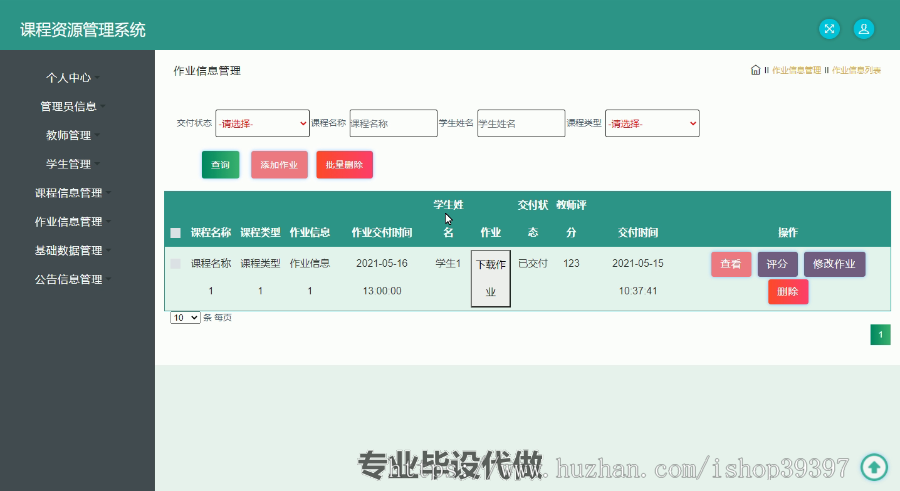The height and width of the screenshot is (491, 900).
Task: Expand 个人中心 in the sidebar
Action: pos(72,78)
